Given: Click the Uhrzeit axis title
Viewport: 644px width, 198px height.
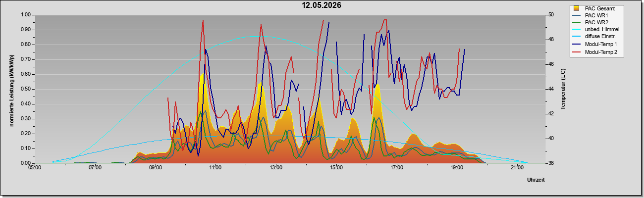Looking at the screenshot, I should click(536, 180).
